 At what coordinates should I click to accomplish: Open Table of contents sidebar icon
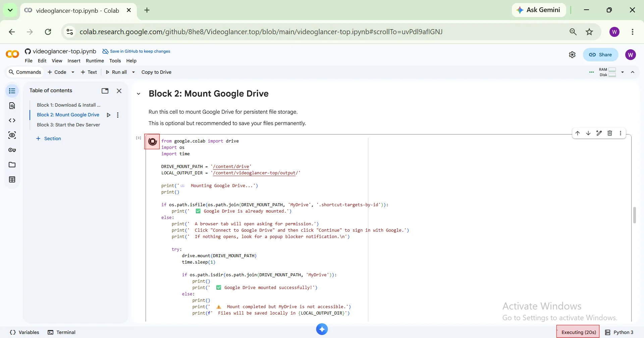12,91
